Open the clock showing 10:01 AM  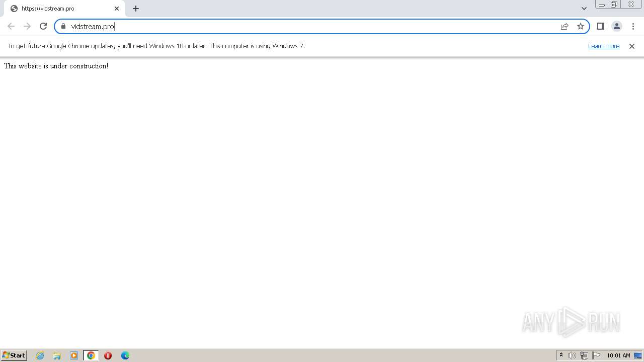(618, 355)
